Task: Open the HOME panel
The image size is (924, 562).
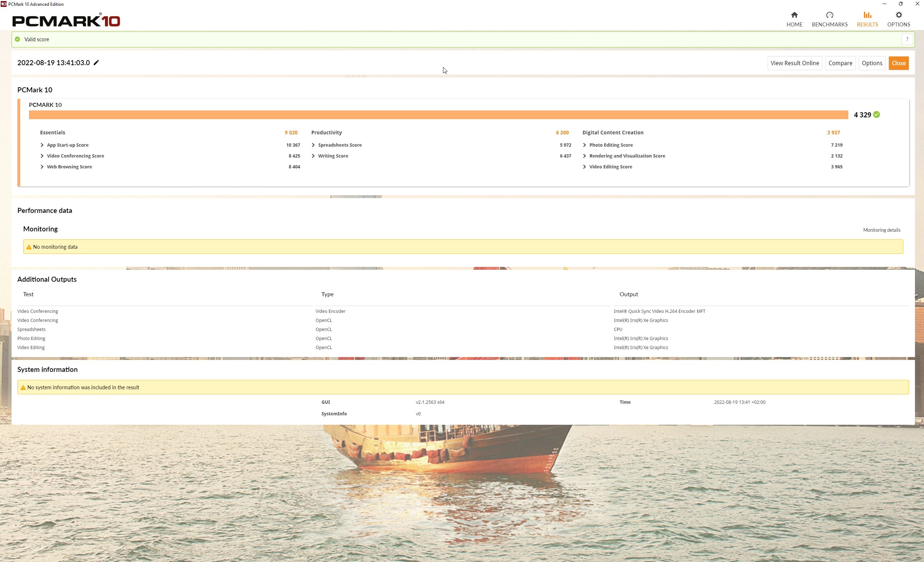Action: coord(795,18)
